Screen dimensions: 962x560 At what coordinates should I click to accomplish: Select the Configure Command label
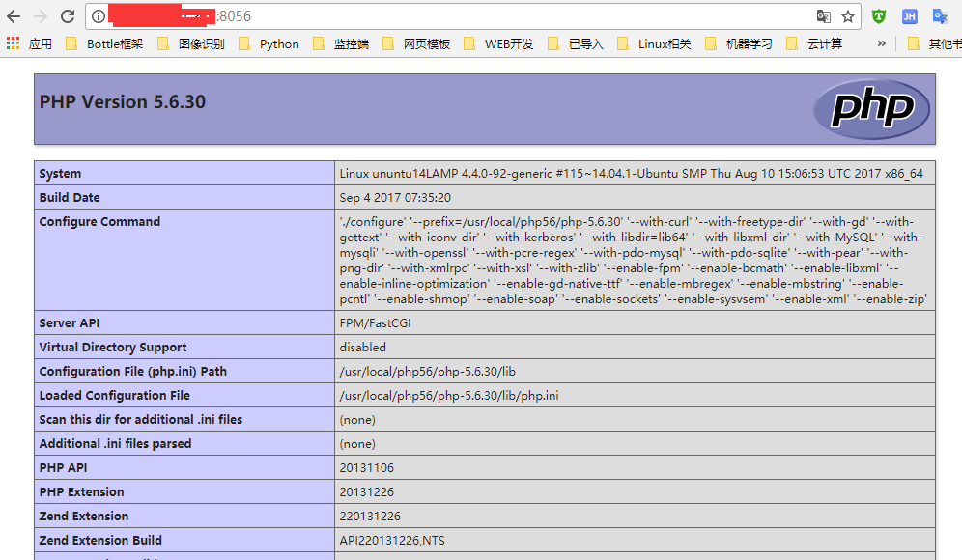[x=100, y=221]
